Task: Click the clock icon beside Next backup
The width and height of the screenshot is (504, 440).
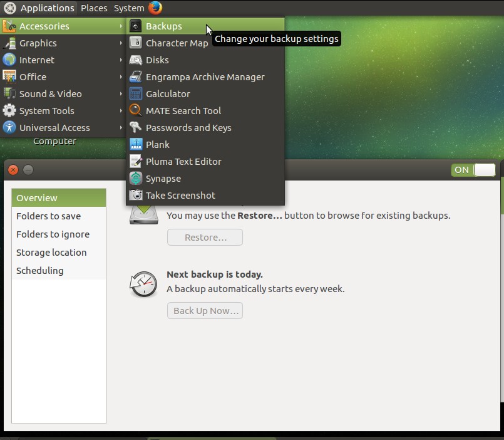Action: pos(143,284)
